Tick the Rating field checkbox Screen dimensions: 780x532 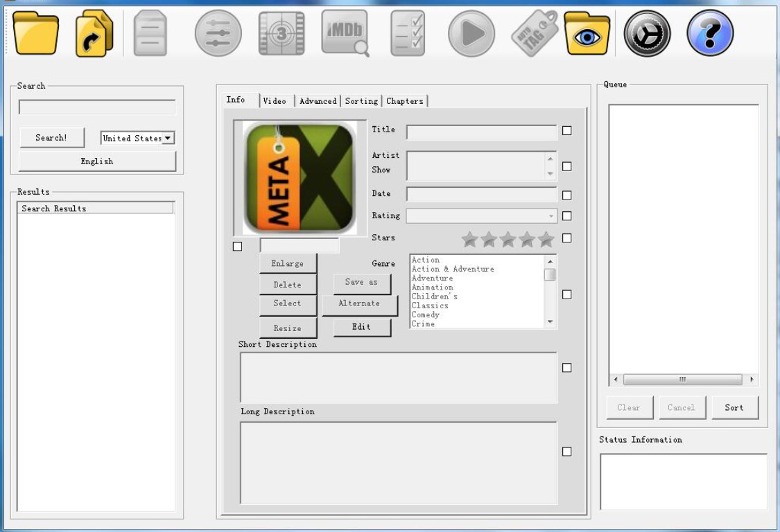(x=566, y=216)
